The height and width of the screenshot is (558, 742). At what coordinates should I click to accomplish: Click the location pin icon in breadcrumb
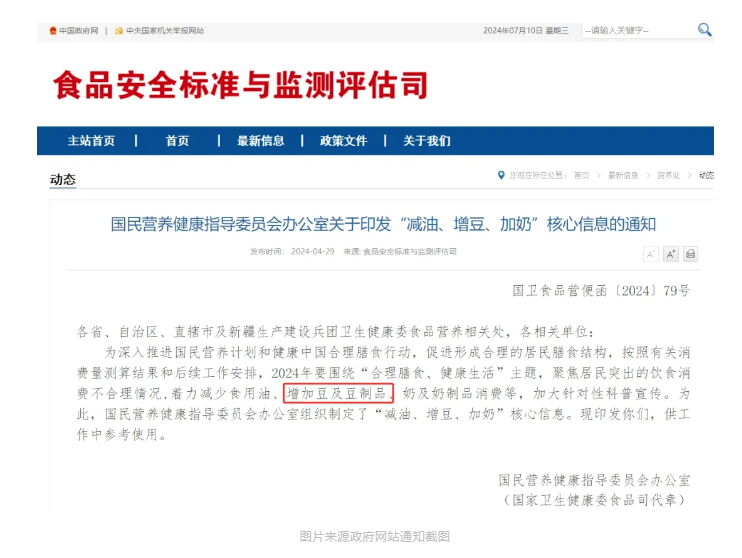[x=501, y=175]
